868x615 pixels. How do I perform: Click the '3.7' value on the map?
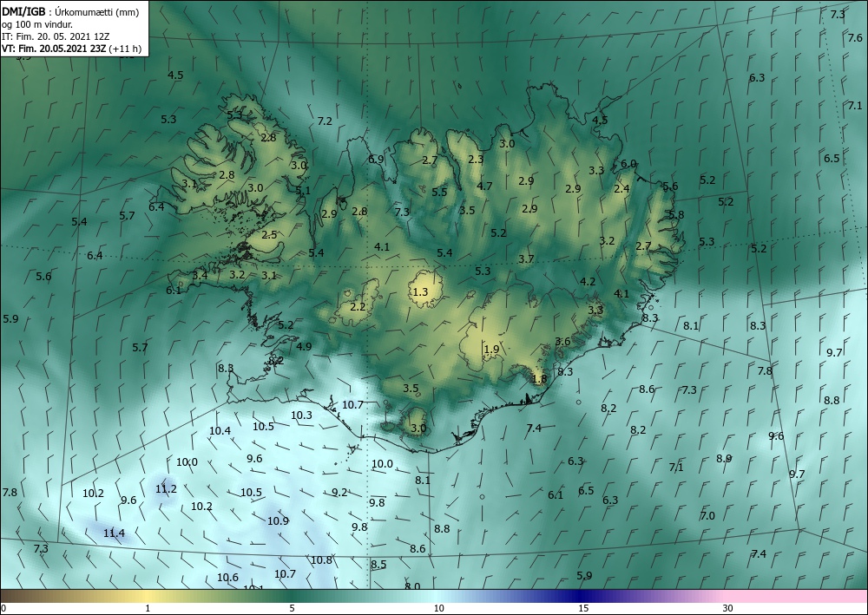[x=526, y=258]
